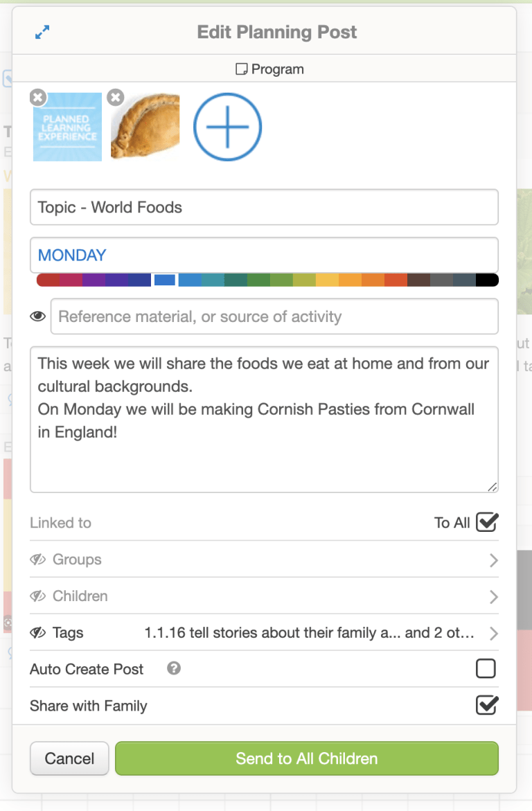Enable the Auto Create Post checkbox
The image size is (532, 811).
click(x=486, y=669)
